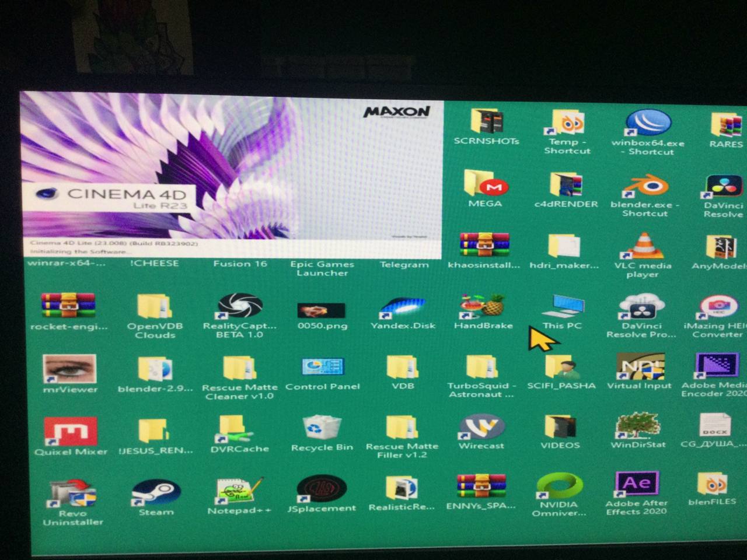Open the Recycle Bin
Viewport: 747px width, 560px height.
coord(322,429)
